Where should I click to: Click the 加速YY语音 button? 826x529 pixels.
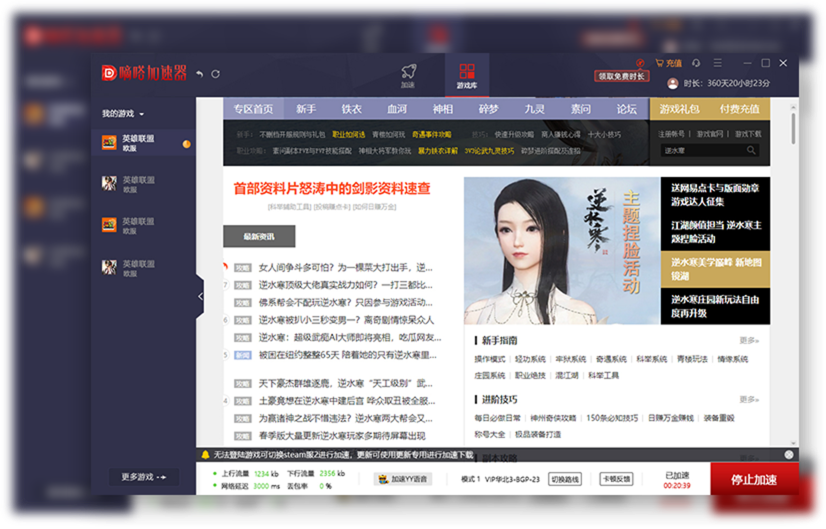point(403,479)
